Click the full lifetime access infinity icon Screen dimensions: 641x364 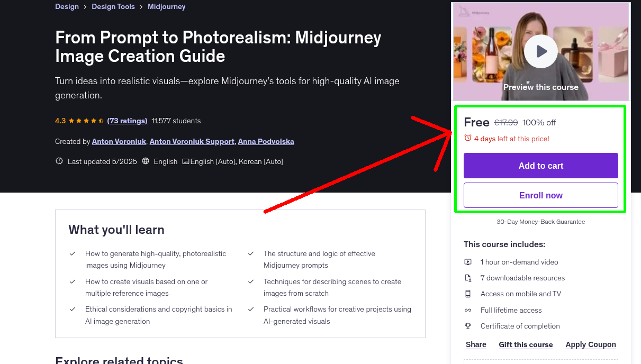[x=468, y=310]
